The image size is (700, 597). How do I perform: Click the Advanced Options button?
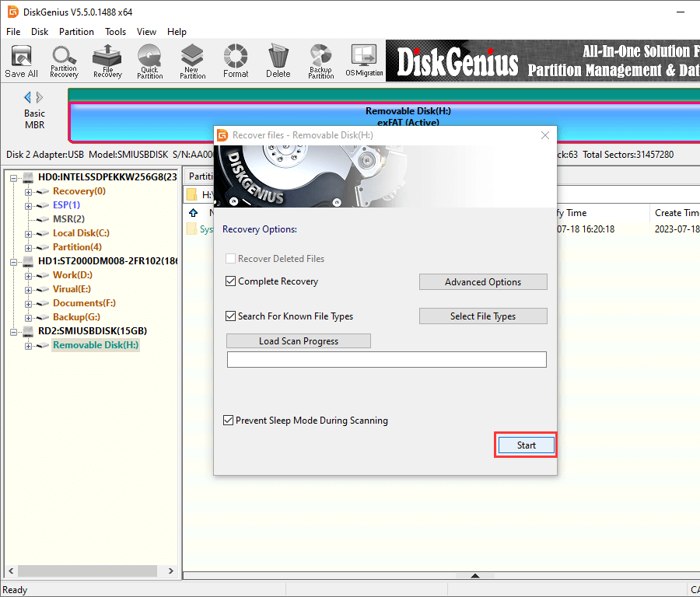pos(483,282)
